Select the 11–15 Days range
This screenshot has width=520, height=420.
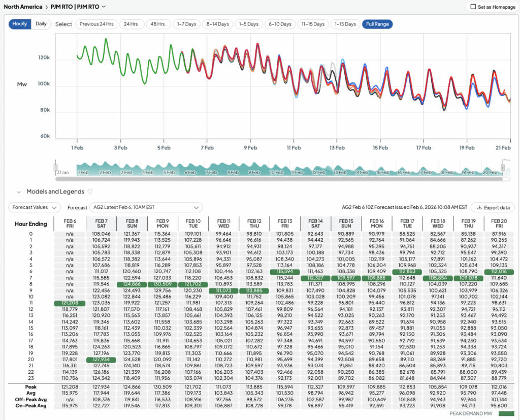pyautogui.click(x=312, y=24)
